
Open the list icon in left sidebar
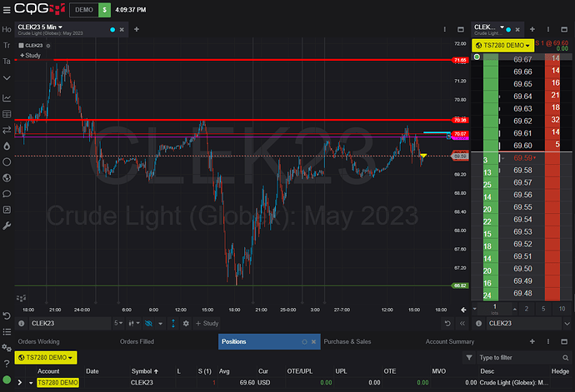pyautogui.click(x=7, y=332)
